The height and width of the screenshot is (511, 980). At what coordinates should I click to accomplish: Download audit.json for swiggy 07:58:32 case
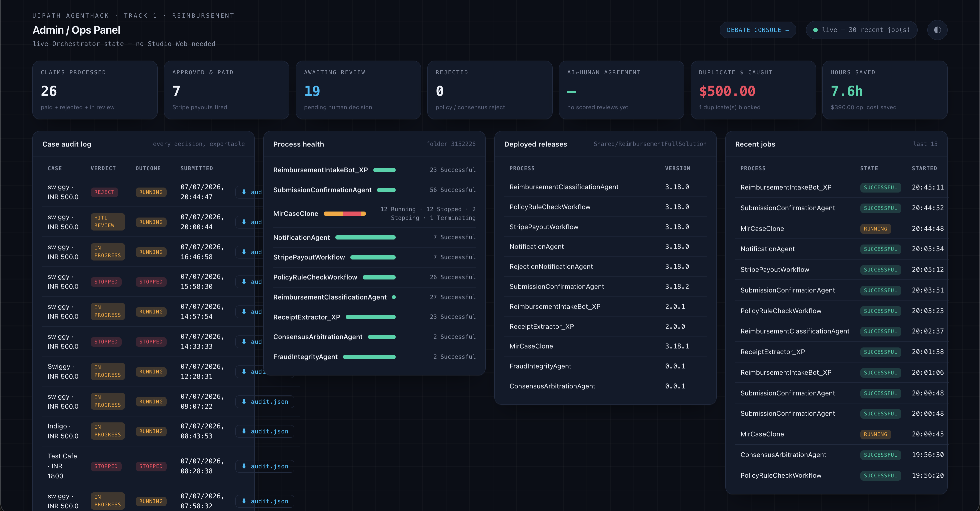point(265,501)
